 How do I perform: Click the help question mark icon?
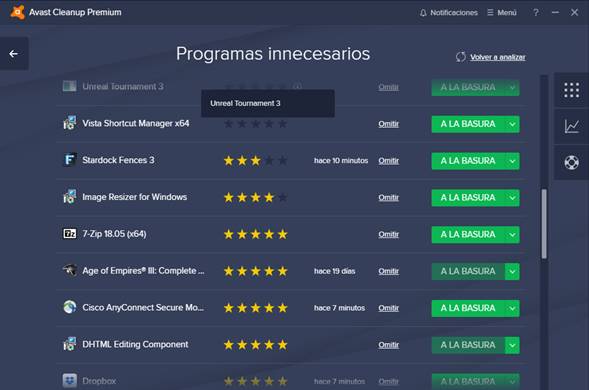pos(536,13)
